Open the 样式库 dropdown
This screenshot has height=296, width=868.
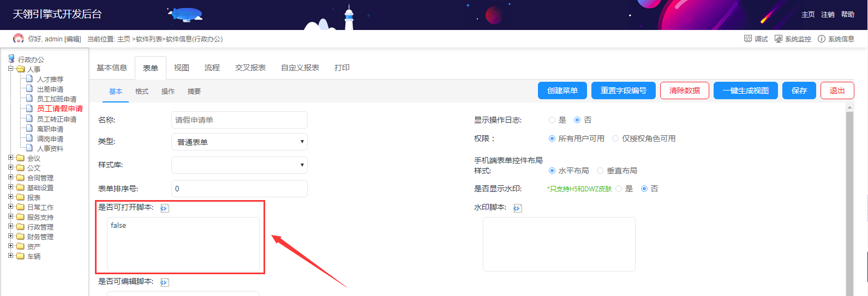240,165
